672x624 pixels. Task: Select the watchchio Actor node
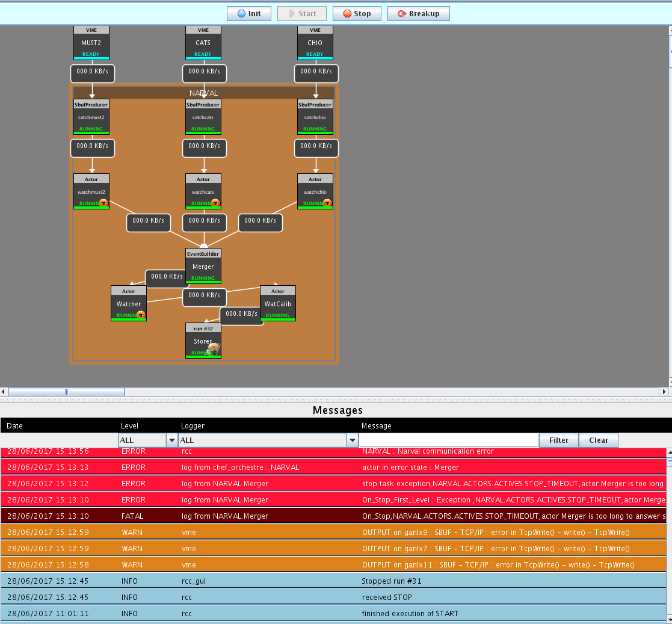315,191
